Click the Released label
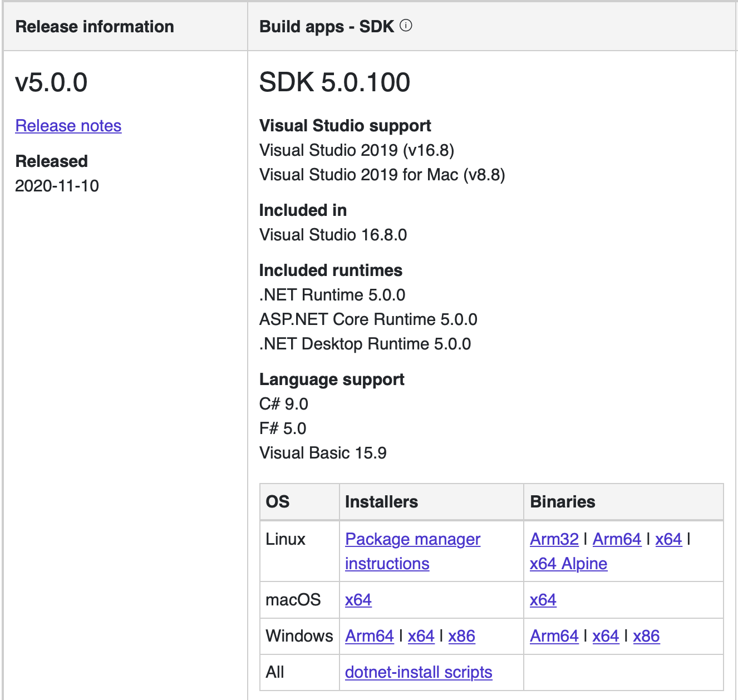738x700 pixels. (52, 161)
